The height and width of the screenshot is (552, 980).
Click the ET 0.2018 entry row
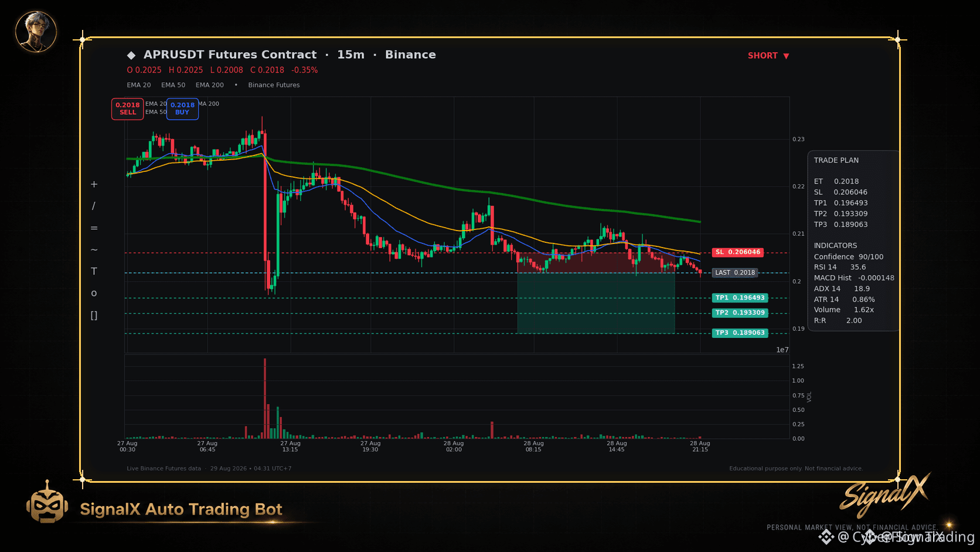tap(836, 181)
